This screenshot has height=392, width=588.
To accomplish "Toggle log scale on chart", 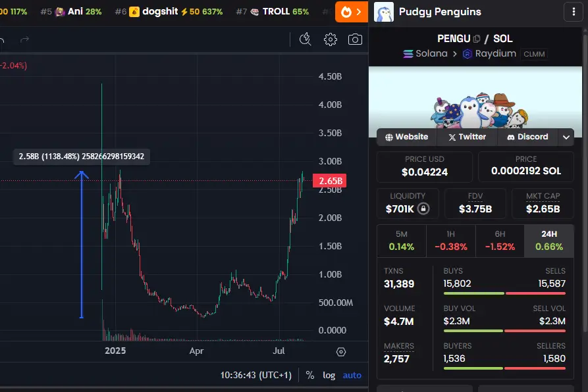I will [329, 375].
